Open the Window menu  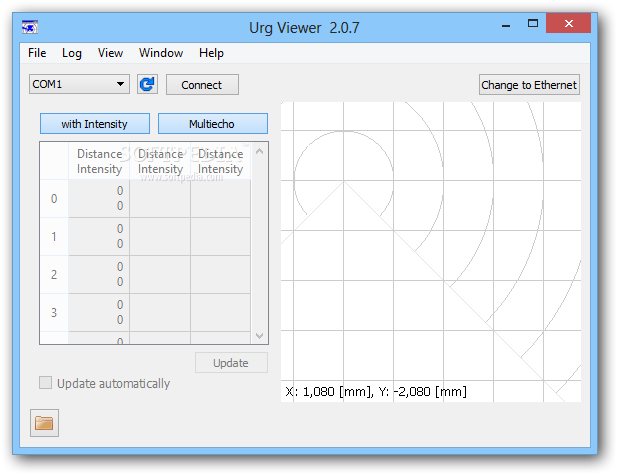coord(160,53)
